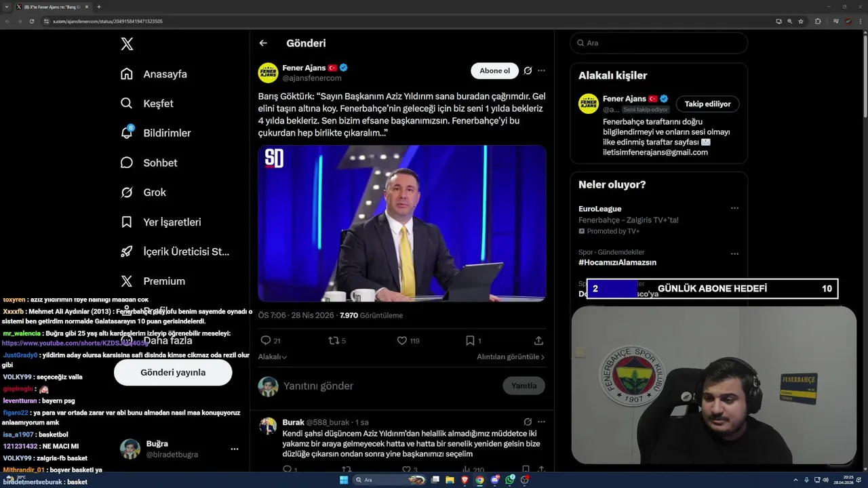Open Yer İşaretleri bookmark icon

pyautogui.click(x=127, y=222)
